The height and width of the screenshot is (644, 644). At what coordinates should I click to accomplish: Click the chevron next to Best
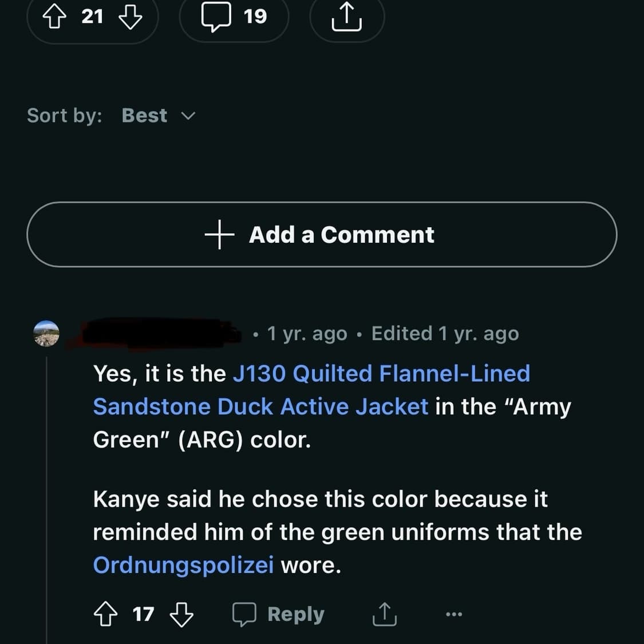click(x=188, y=116)
